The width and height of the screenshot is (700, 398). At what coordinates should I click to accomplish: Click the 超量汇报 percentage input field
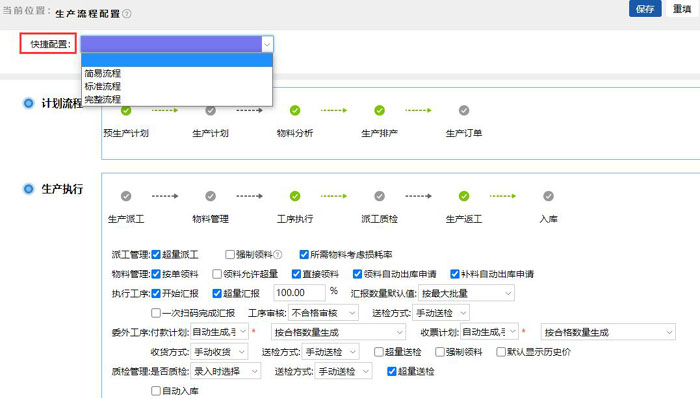299,293
